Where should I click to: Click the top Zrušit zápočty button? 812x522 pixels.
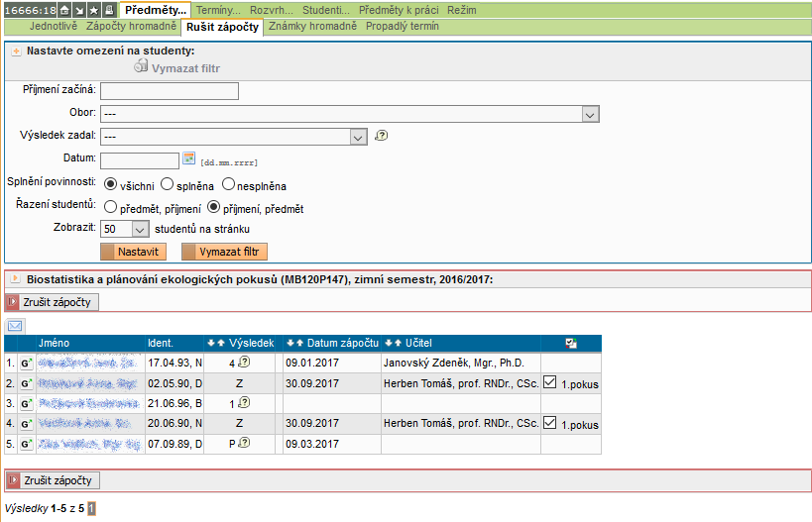[x=58, y=302]
